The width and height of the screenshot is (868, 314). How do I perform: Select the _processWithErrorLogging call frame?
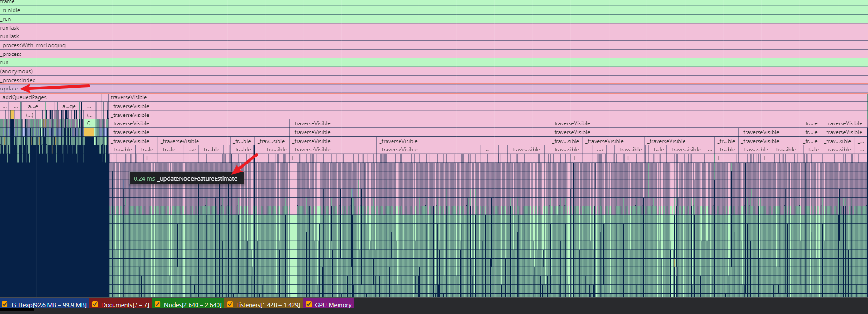click(434, 45)
